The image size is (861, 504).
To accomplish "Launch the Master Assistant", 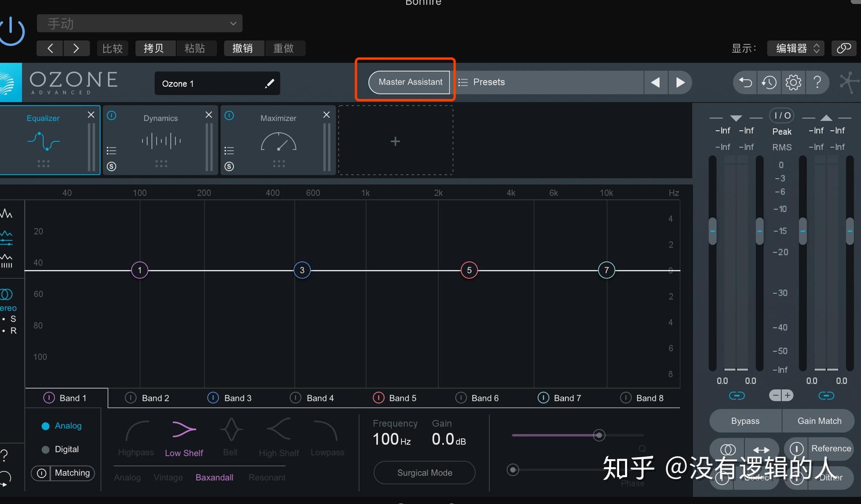I will point(410,82).
